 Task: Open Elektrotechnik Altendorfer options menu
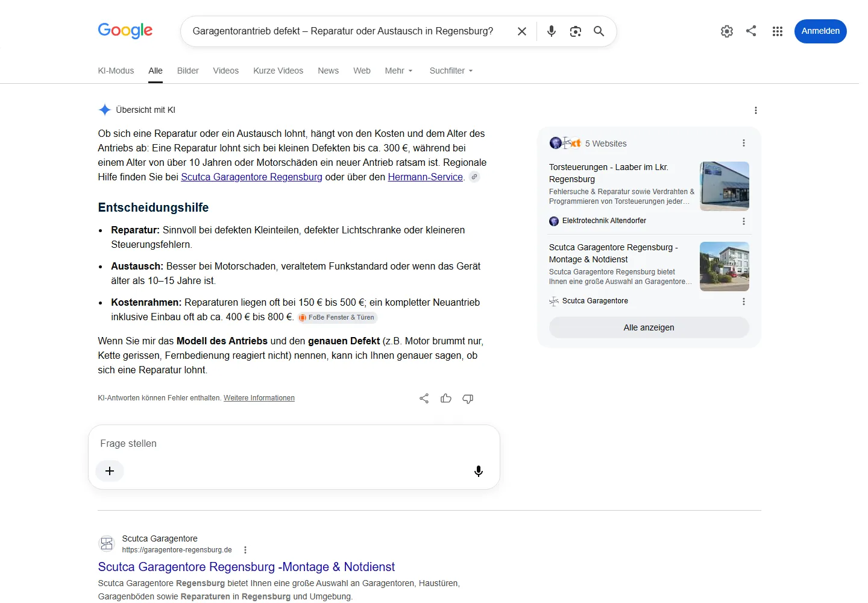click(x=744, y=221)
